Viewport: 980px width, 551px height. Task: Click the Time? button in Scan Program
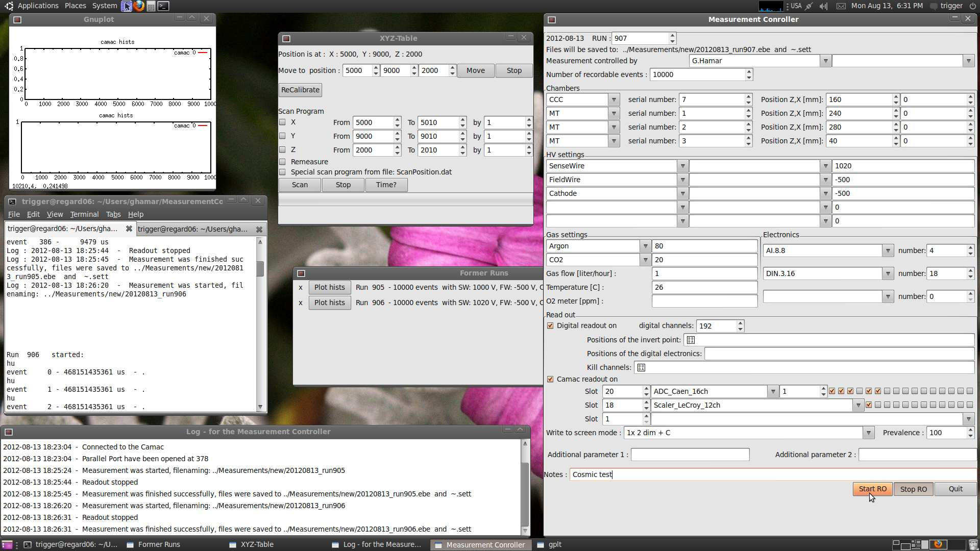tap(386, 184)
